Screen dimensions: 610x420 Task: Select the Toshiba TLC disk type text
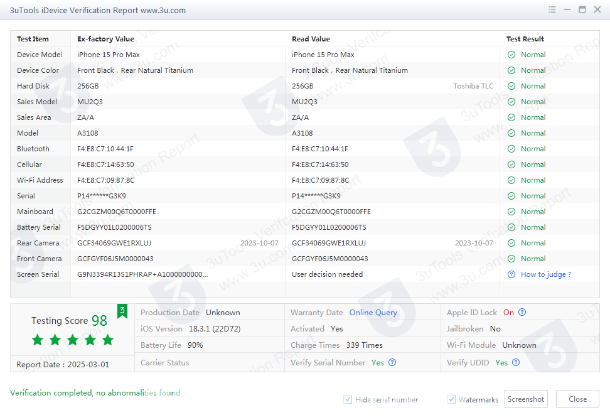click(x=473, y=86)
